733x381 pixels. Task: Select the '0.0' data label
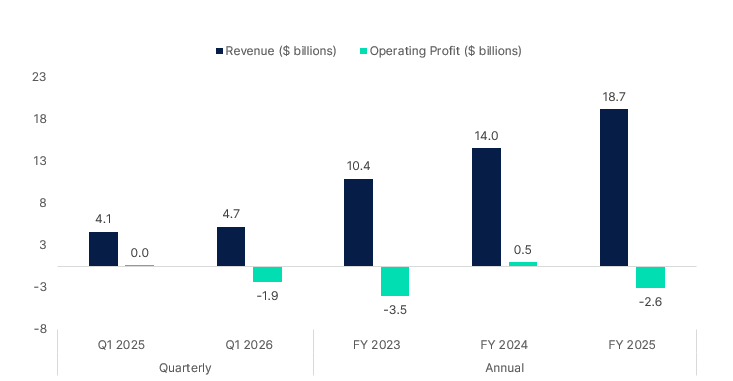(139, 253)
